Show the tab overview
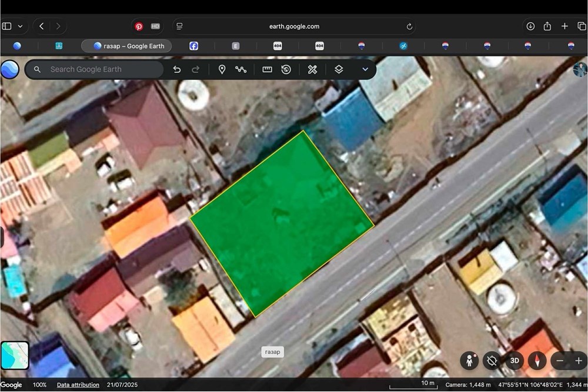This screenshot has height=392, width=588. tap(582, 26)
